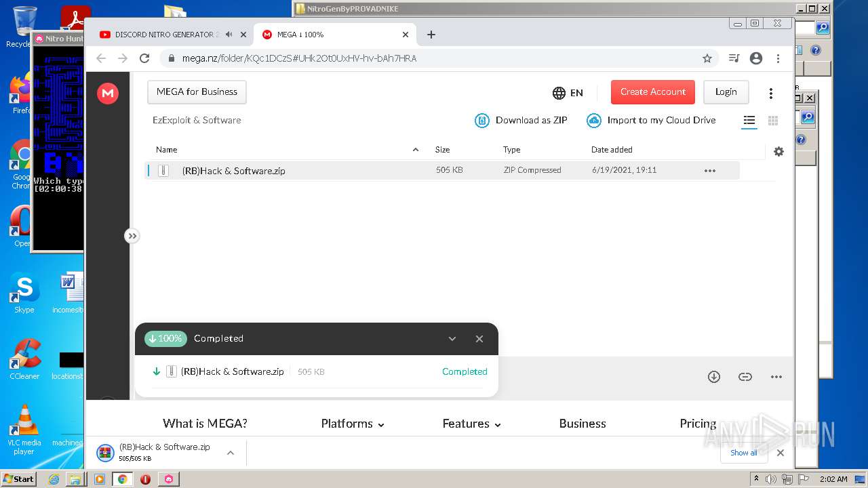Download the folder as ZIP
This screenshot has width=868, height=488.
tap(521, 121)
